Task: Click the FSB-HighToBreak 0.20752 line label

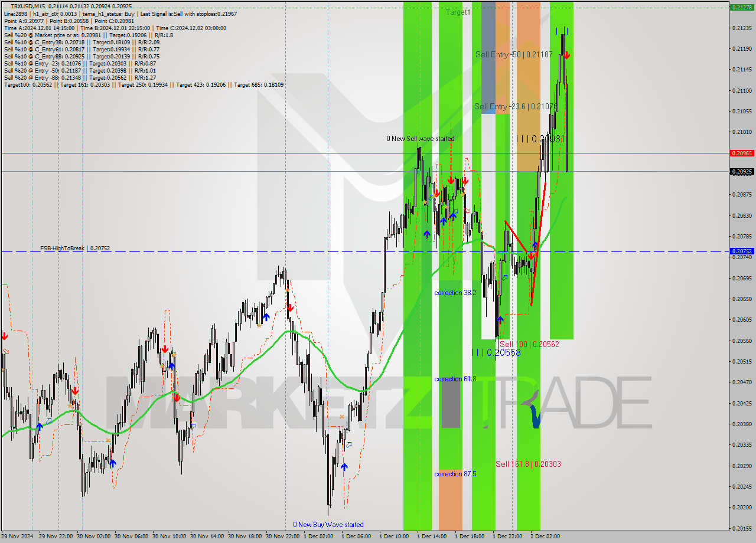Action: [x=75, y=248]
